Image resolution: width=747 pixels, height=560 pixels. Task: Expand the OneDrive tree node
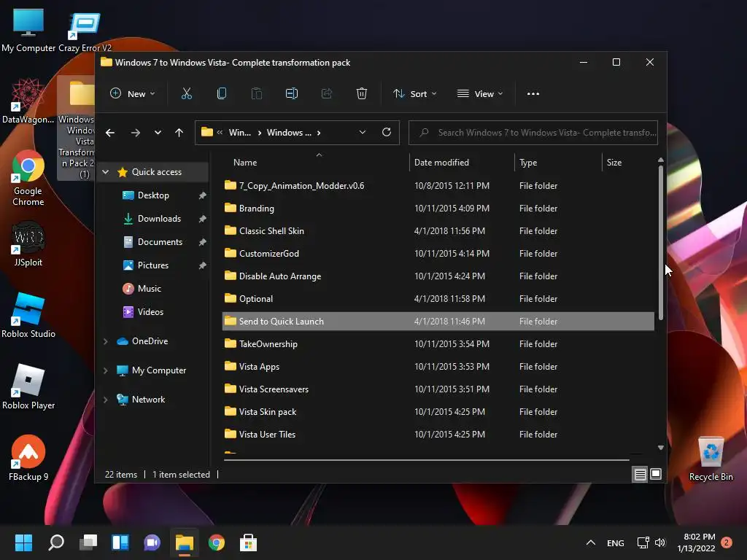(106, 341)
